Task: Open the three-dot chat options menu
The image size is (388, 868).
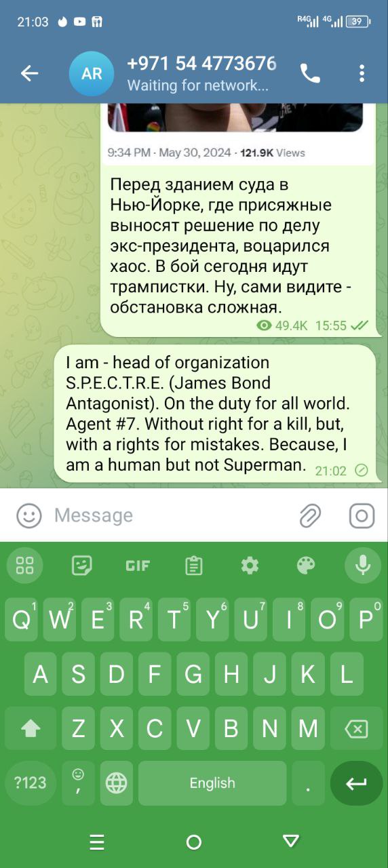Action: [x=362, y=73]
